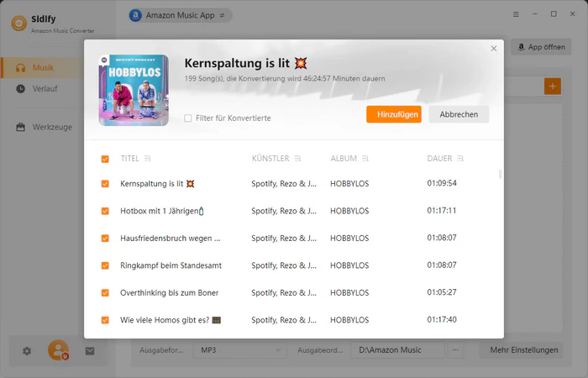Close the song selection dialog
This screenshot has width=588, height=378.
click(x=494, y=49)
